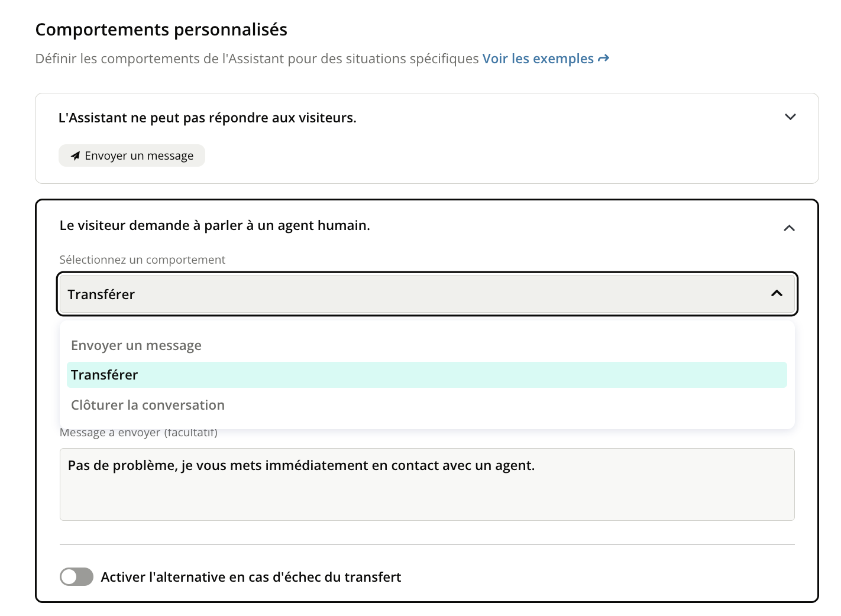Click the Définir les comportements description text
841x616 pixels.
point(257,59)
